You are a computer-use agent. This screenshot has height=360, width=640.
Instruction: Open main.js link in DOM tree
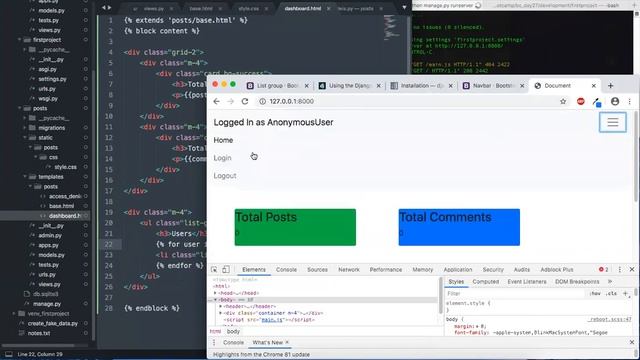[x=272, y=320]
